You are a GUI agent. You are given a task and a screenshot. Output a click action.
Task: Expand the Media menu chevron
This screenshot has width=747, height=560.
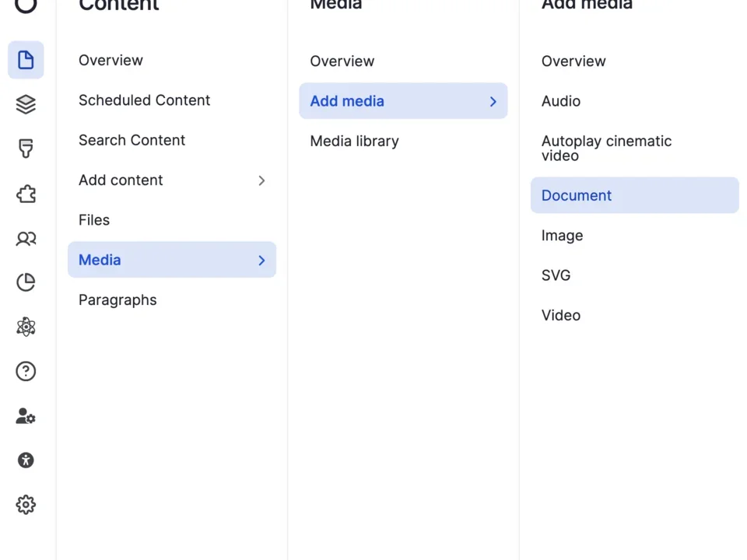[261, 260]
